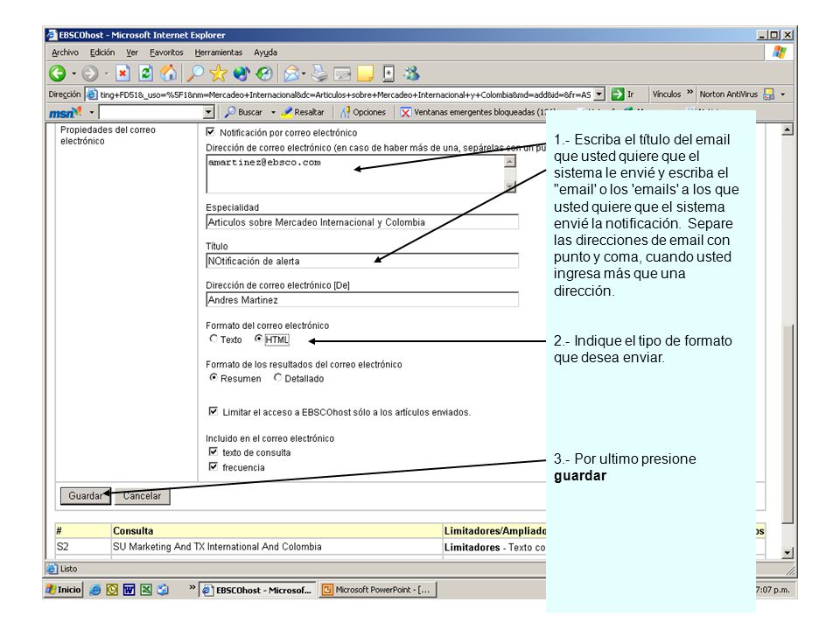Open the Media panel
This screenshot has width=840, height=630.
(241, 73)
